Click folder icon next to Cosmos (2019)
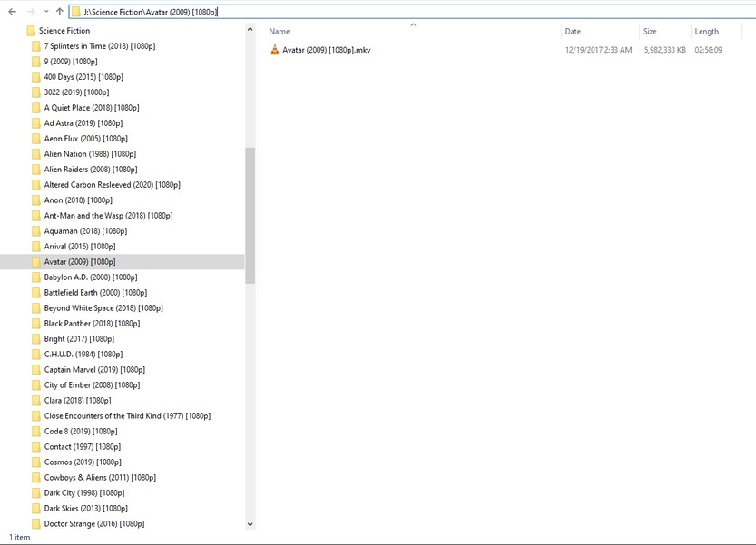This screenshot has height=545, width=756. 36,462
